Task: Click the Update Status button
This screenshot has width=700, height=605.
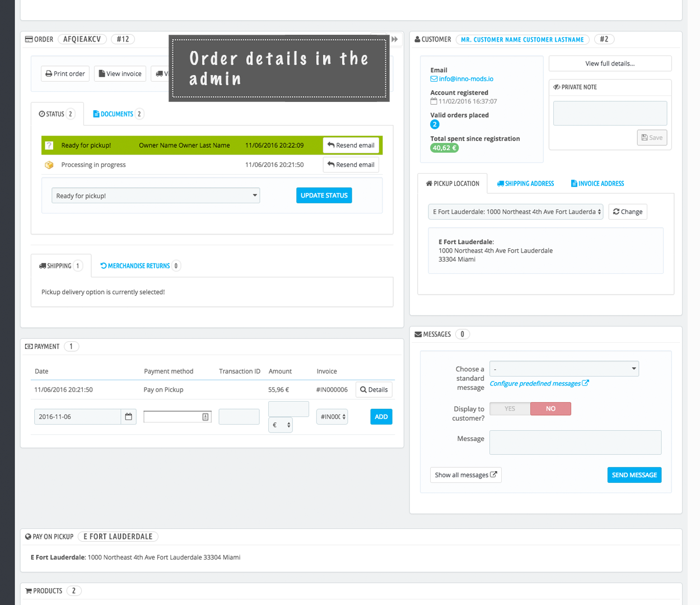Action: point(324,196)
